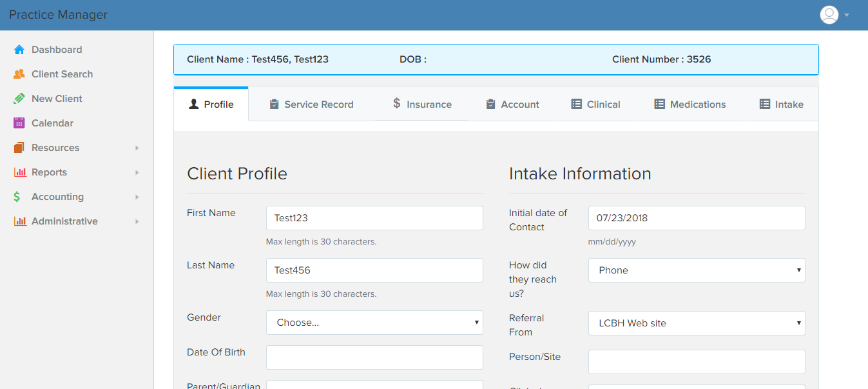Viewport: 868px width, 389px height.
Task: Expand the Reports submenu arrow
Action: [137, 173]
